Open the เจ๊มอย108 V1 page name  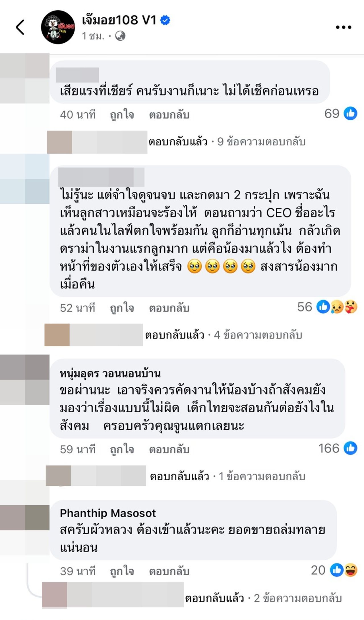119,20
